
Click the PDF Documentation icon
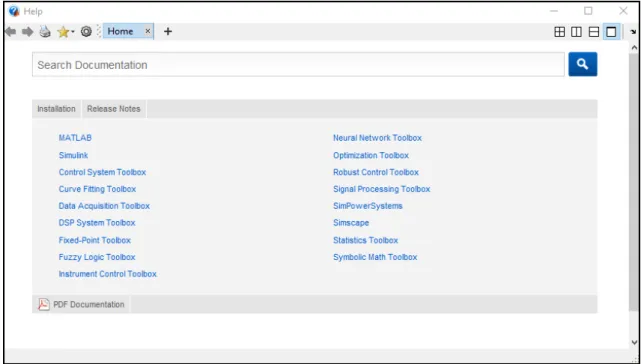44,304
